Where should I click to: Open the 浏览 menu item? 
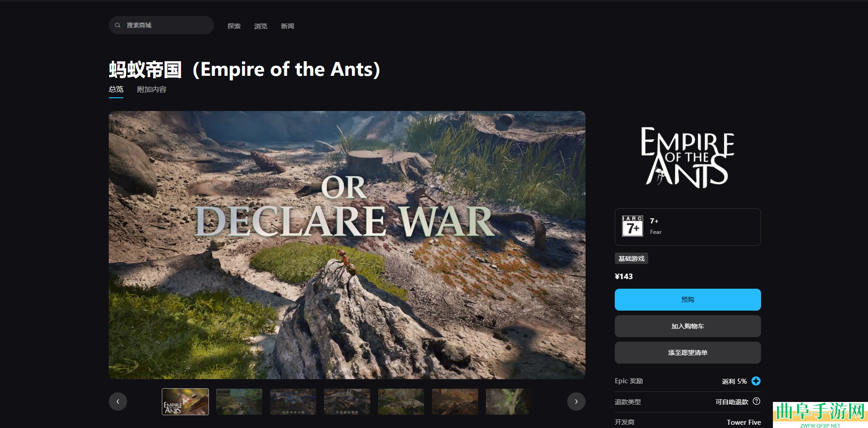261,26
